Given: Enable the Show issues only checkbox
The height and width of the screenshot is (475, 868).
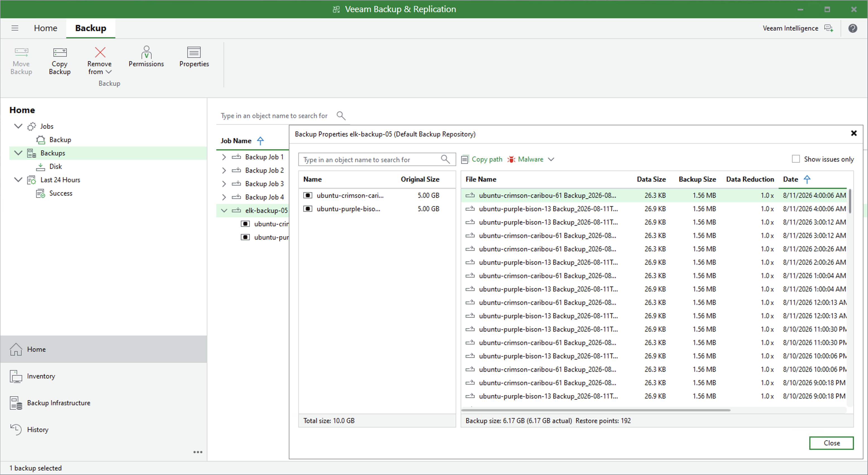Looking at the screenshot, I should (x=795, y=159).
